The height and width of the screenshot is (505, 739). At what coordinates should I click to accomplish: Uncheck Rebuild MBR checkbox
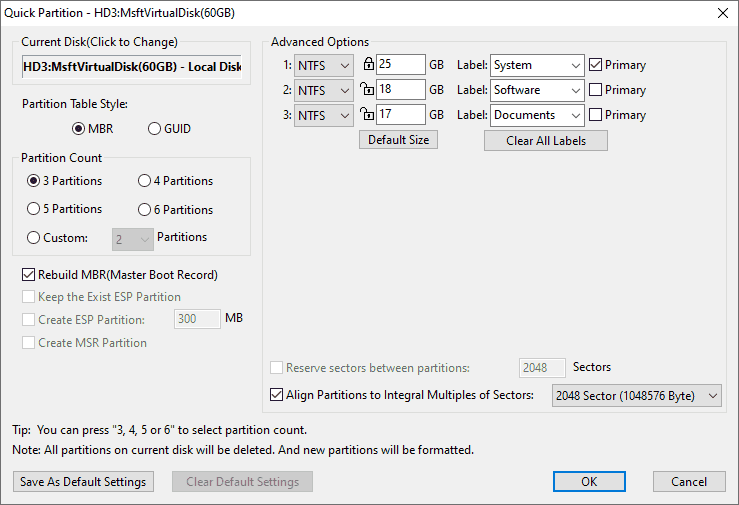[28, 275]
